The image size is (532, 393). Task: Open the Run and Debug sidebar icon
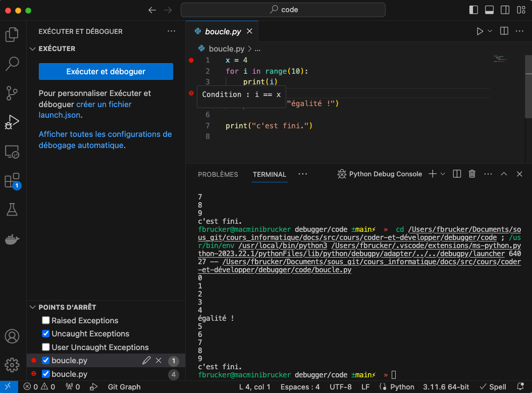[x=12, y=122]
